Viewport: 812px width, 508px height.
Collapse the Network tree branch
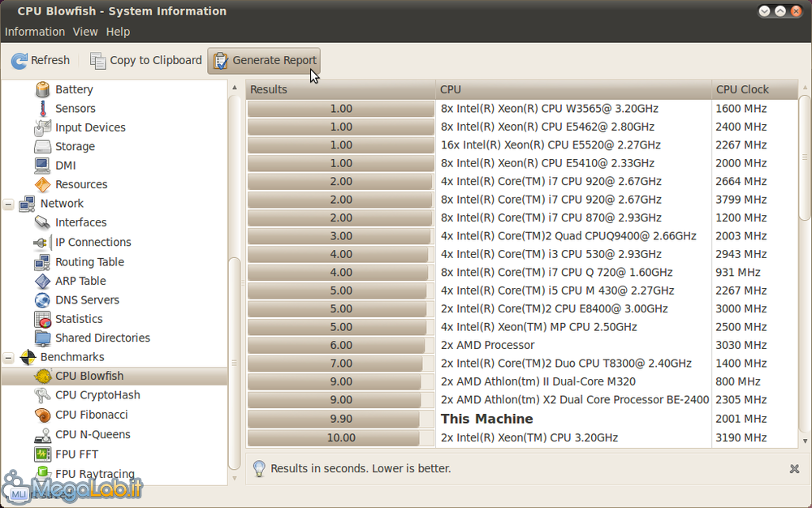8,204
